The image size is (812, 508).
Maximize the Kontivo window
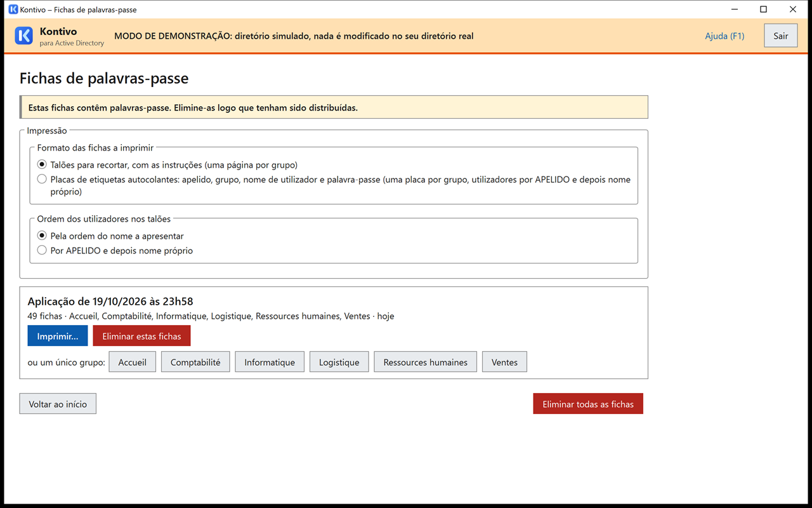pyautogui.click(x=763, y=10)
